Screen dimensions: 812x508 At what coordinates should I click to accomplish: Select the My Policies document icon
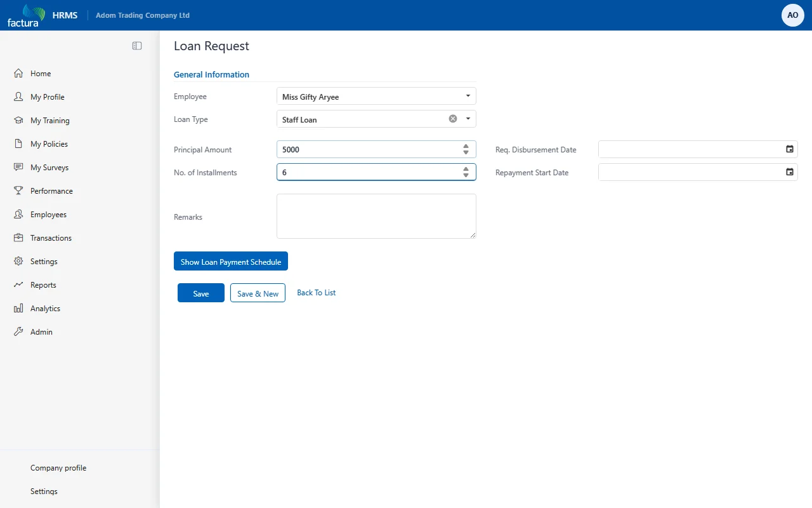click(18, 144)
